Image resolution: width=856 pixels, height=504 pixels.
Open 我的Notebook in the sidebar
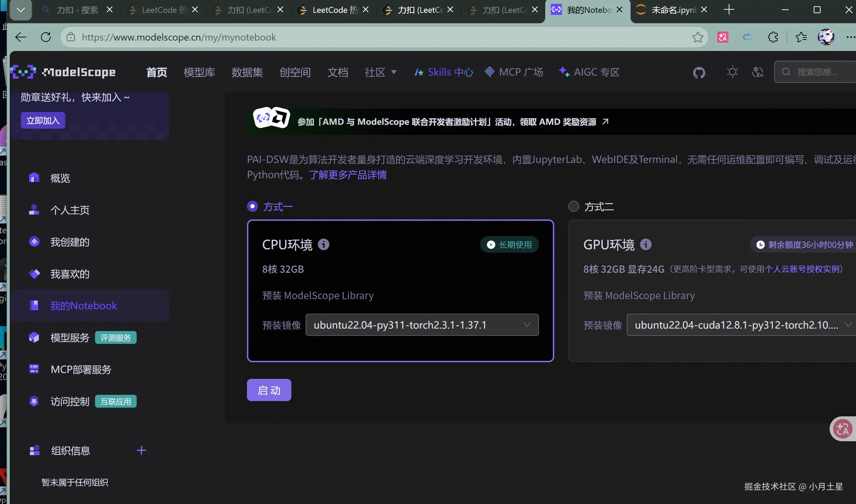90,305
